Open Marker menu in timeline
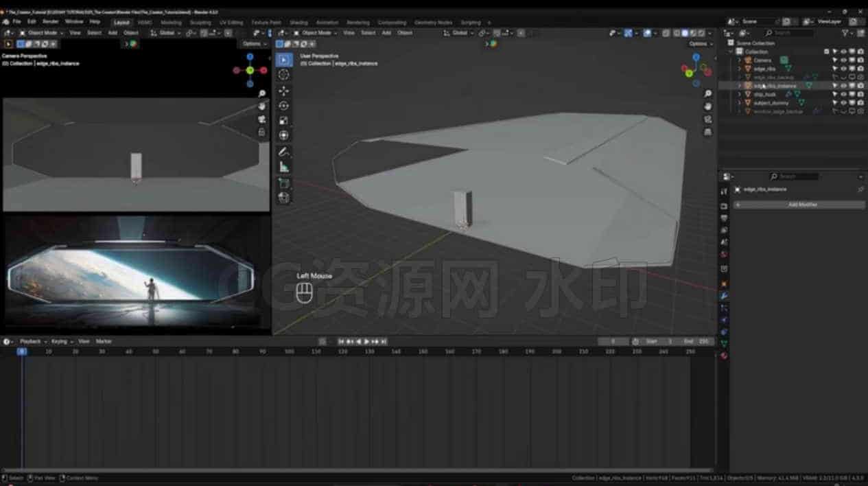This screenshot has height=486, width=868. point(104,341)
